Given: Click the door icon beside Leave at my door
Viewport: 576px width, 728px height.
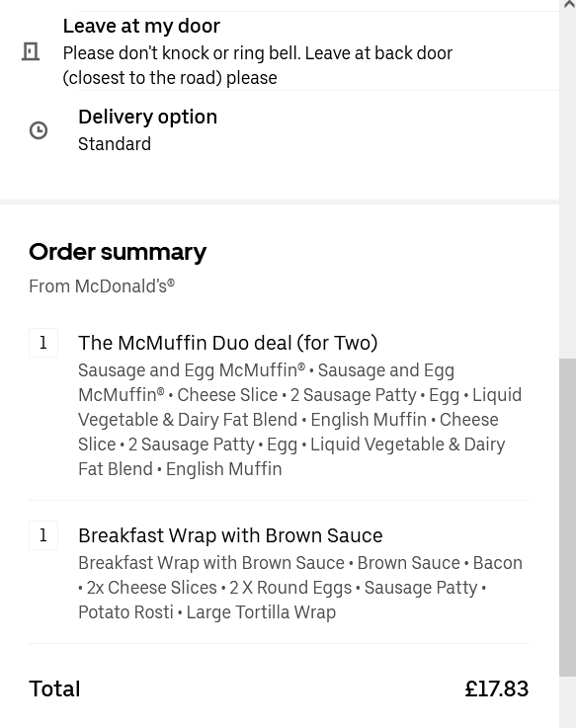Looking at the screenshot, I should pyautogui.click(x=31, y=51).
